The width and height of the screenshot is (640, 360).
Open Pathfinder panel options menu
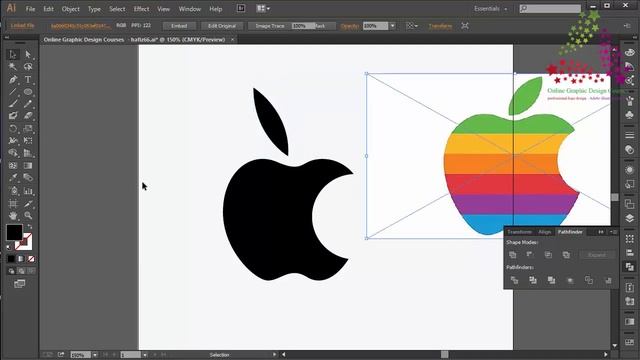(613, 232)
